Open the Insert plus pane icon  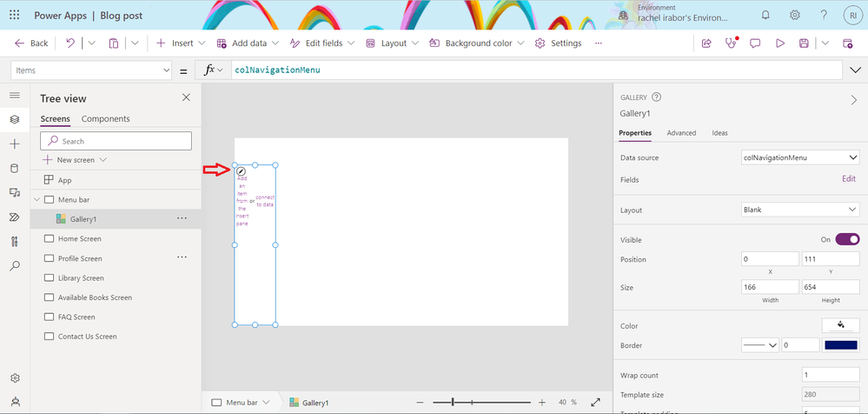point(15,144)
